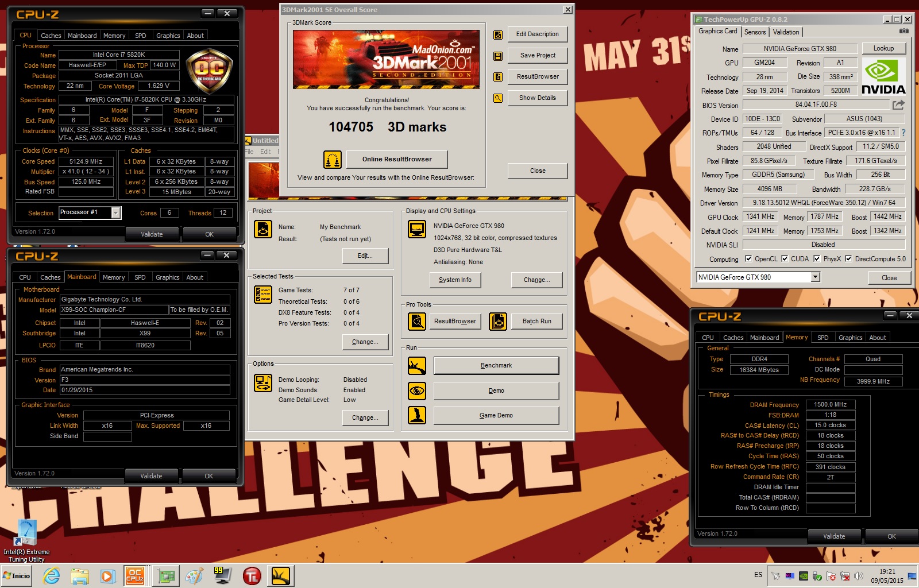The width and height of the screenshot is (919, 588).
Task: Click the Edit Description icon in 3DMark score window
Action: 498,35
